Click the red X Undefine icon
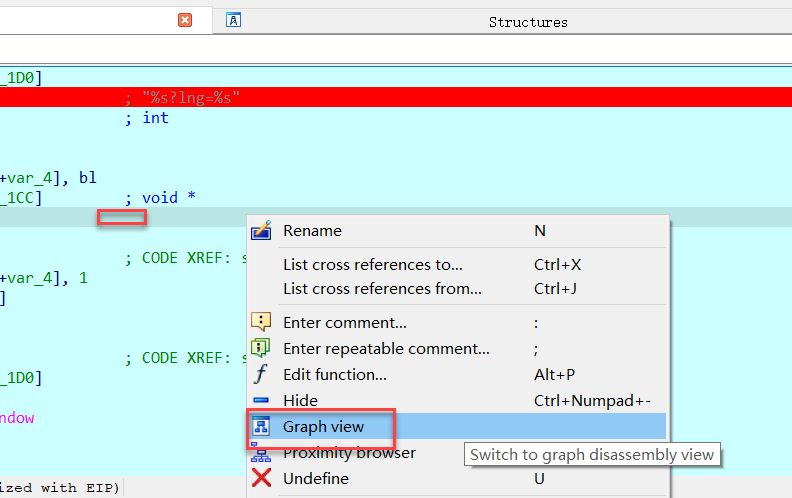Screen dimensions: 792x498 pos(261,478)
